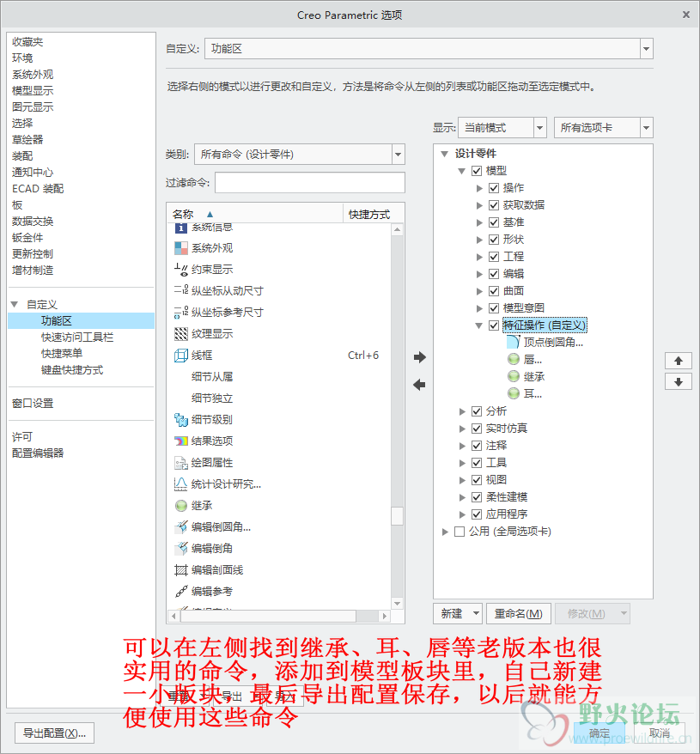
Task: Click 顶点倒圆角 icon in the ribbon tree
Action: pyautogui.click(x=514, y=343)
